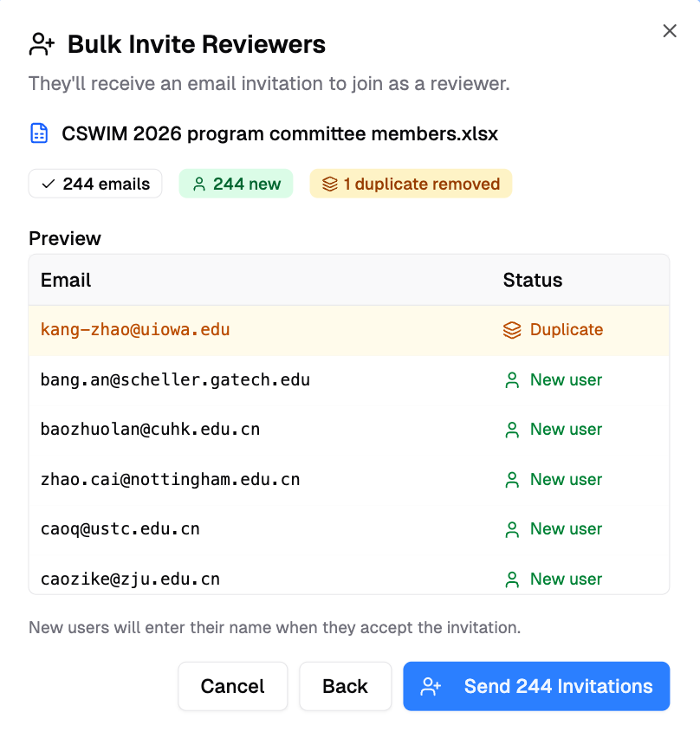Click the Email column header
The height and width of the screenshot is (738, 700).
[66, 280]
